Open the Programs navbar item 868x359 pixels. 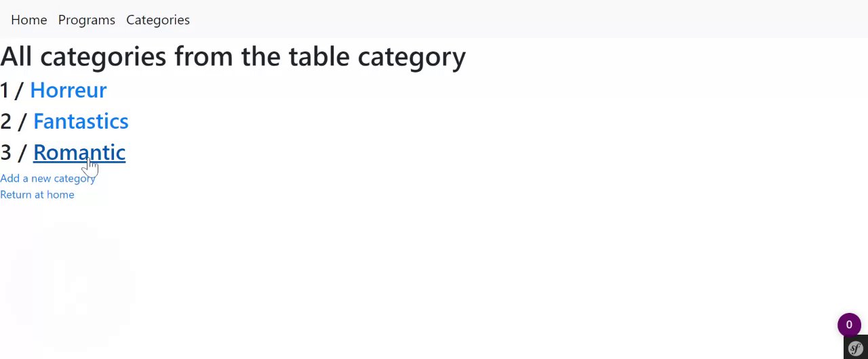(x=87, y=20)
